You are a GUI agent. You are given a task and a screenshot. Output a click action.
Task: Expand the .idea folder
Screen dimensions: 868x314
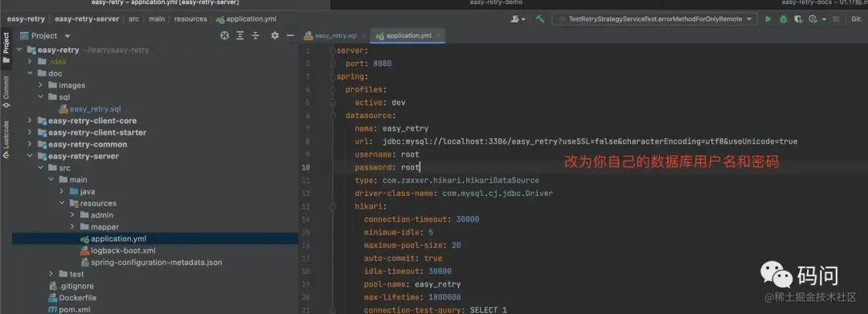[31, 61]
